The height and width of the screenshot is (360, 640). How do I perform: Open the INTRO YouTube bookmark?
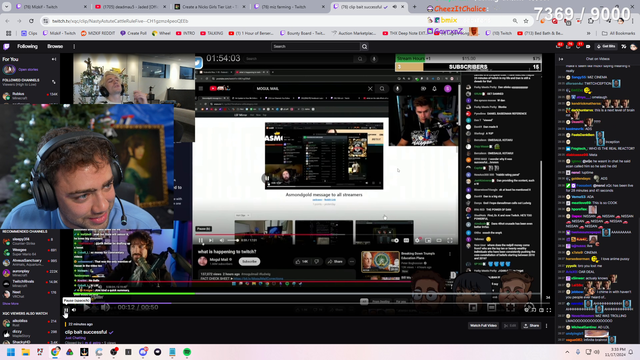click(185, 33)
